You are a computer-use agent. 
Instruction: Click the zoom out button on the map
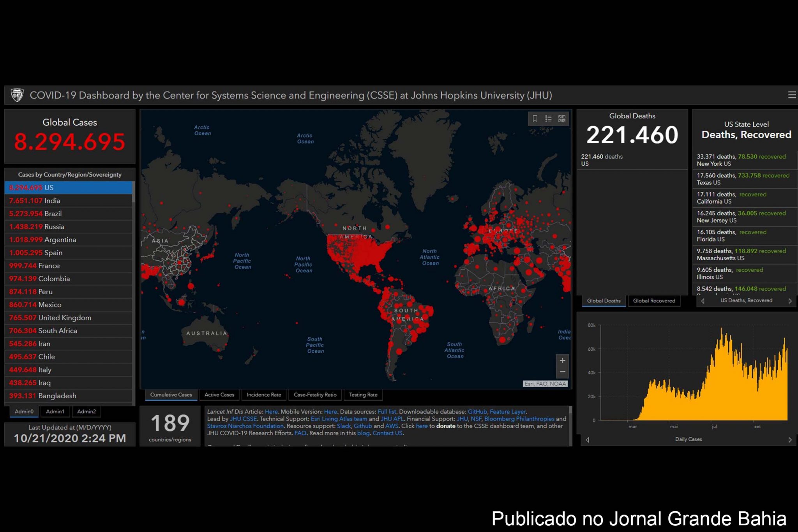pos(563,372)
